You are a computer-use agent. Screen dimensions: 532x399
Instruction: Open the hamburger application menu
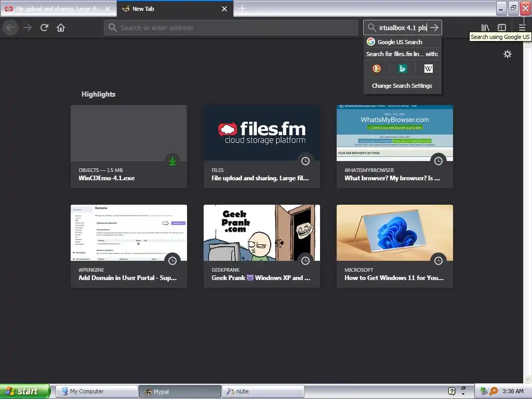[522, 28]
